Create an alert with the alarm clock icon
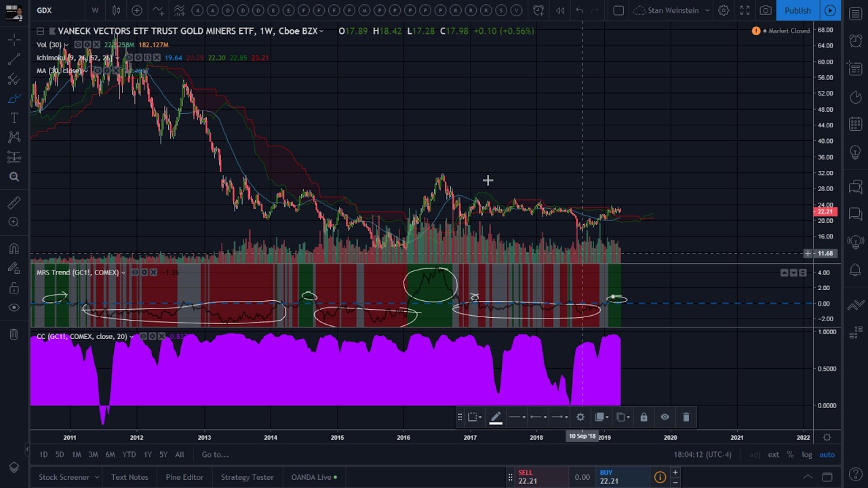868x488 pixels. (538, 10)
